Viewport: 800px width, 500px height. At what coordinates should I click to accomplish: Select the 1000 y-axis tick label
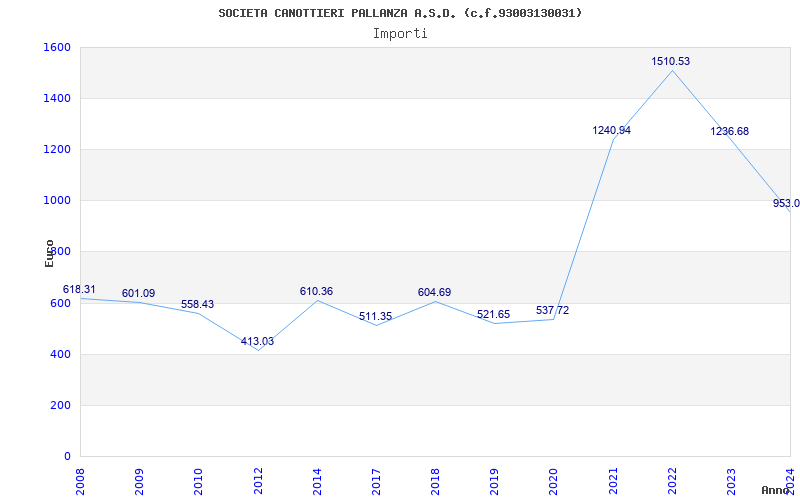tap(57, 200)
